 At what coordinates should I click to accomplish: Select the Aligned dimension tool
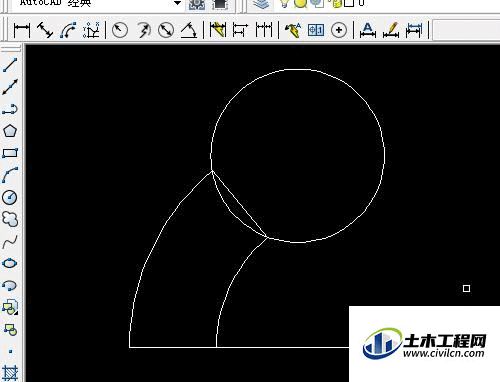tap(45, 30)
